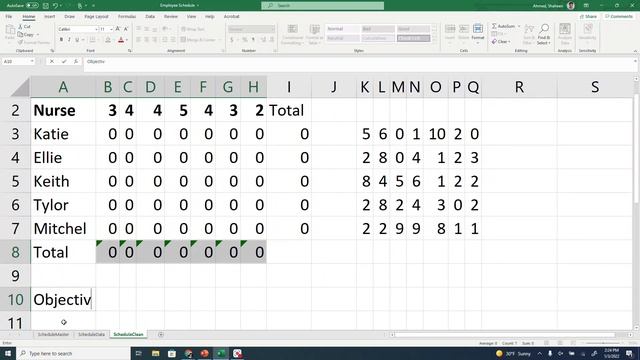Switch to the ScheduleData sheet tab
Image resolution: width=640 pixels, height=360 pixels.
coord(91,334)
